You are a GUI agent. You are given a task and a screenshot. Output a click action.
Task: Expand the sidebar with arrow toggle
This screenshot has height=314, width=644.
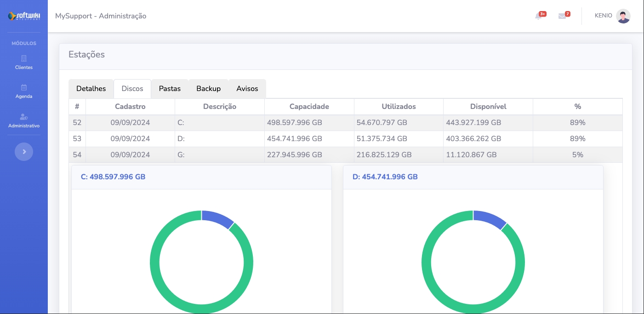24,152
